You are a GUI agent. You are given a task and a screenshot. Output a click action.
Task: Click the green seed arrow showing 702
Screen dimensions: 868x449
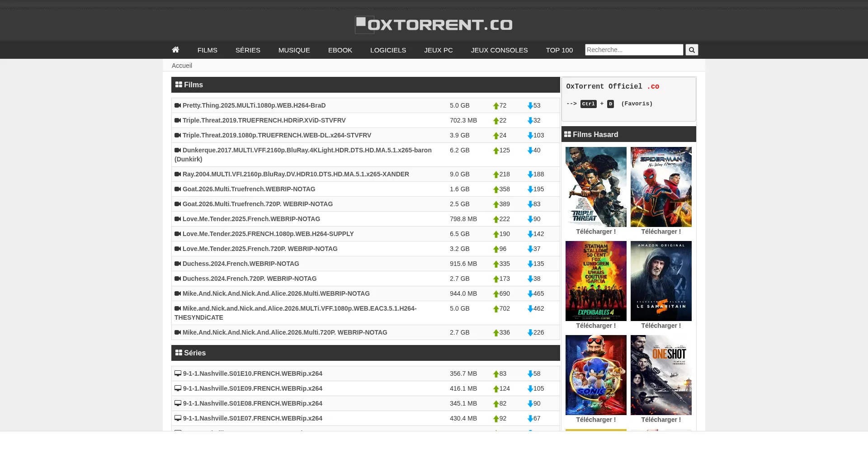click(496, 309)
